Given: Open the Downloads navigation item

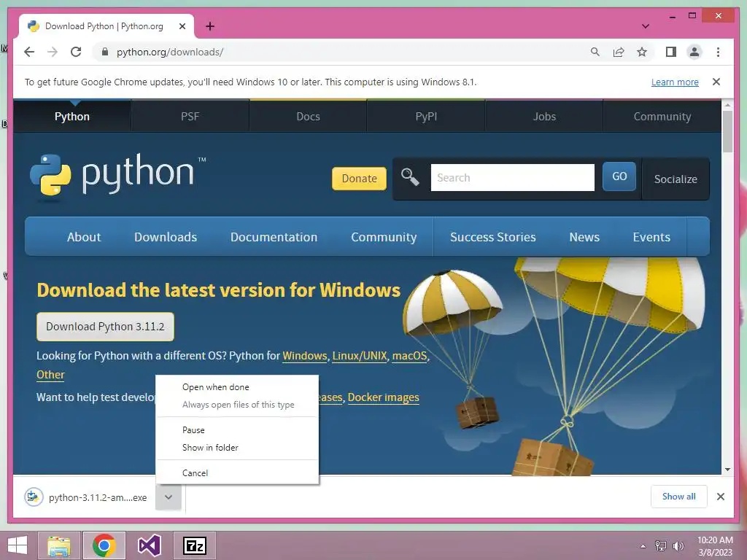Looking at the screenshot, I should [166, 237].
